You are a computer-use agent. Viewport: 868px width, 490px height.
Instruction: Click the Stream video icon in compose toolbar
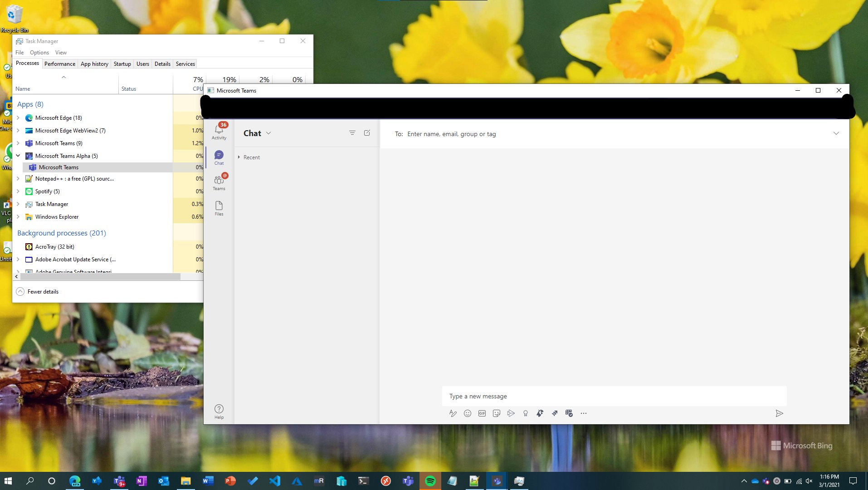(x=511, y=413)
